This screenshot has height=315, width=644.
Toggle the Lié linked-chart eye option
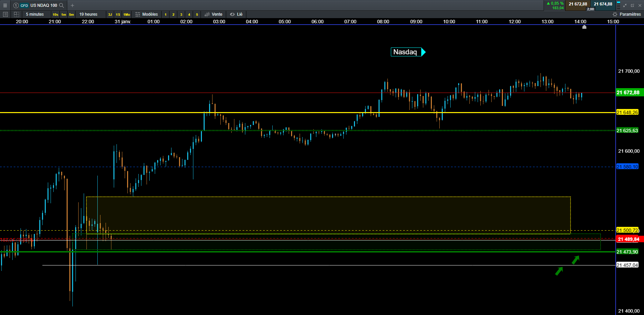tap(236, 14)
